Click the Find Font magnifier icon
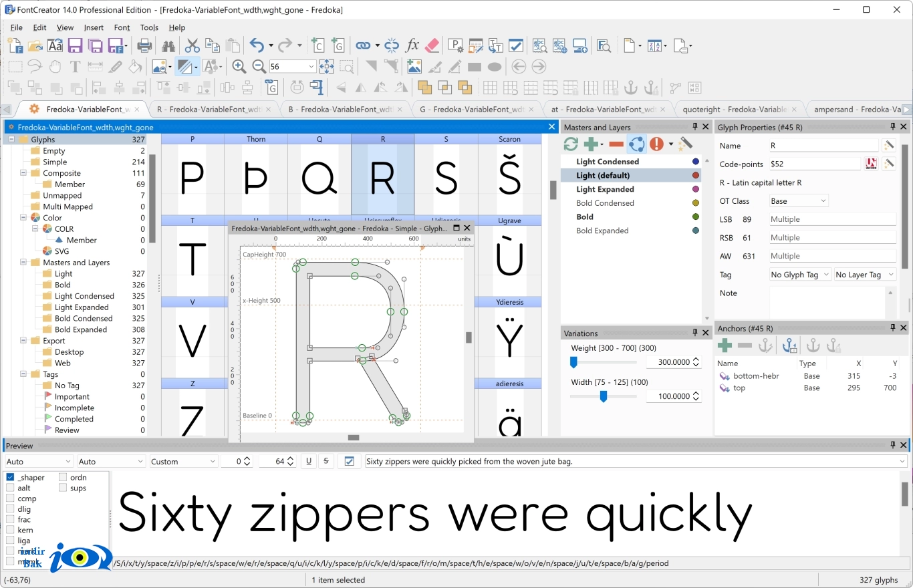The height and width of the screenshot is (588, 913). [x=604, y=45]
